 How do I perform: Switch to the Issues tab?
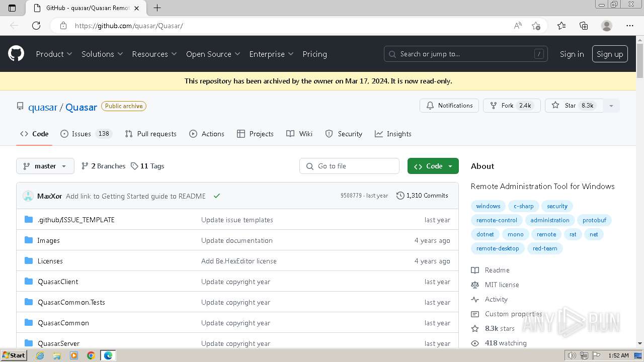point(86,134)
